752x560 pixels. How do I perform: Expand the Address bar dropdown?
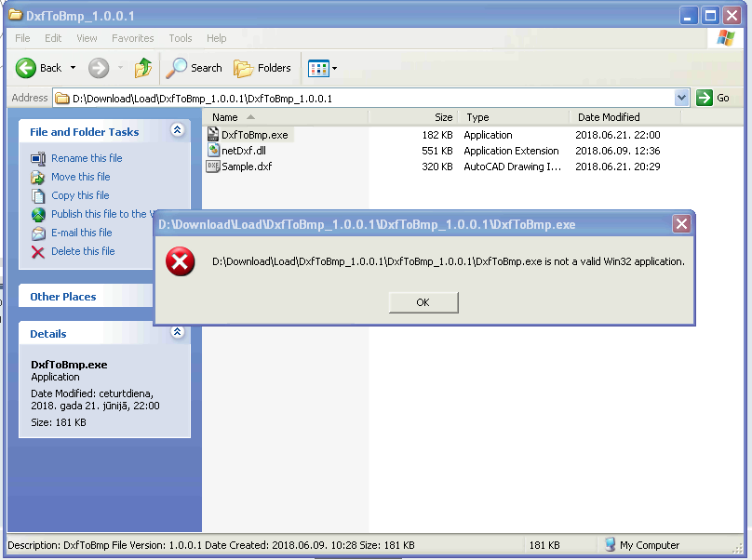(x=681, y=99)
